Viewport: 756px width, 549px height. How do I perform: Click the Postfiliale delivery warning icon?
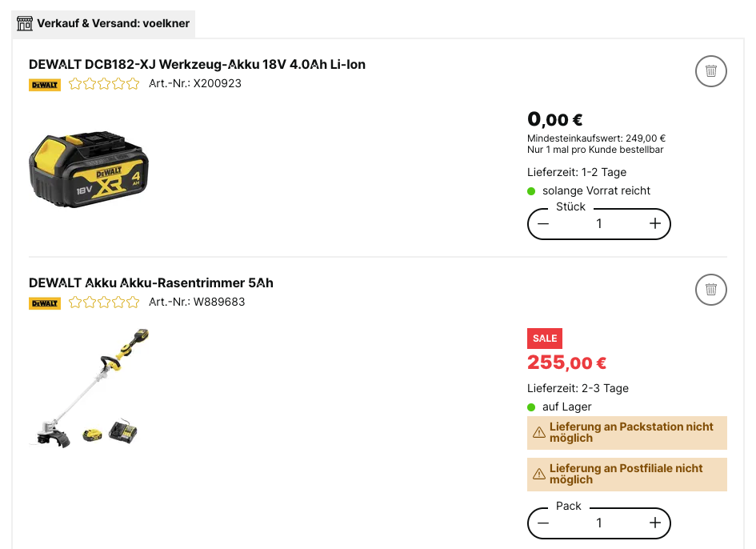(539, 475)
